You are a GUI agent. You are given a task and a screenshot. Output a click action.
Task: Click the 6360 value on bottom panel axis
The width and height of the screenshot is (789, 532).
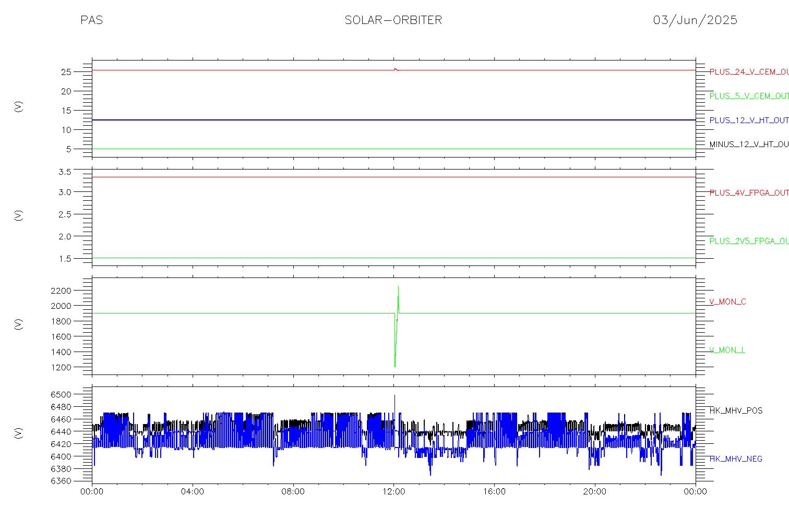pyautogui.click(x=61, y=481)
